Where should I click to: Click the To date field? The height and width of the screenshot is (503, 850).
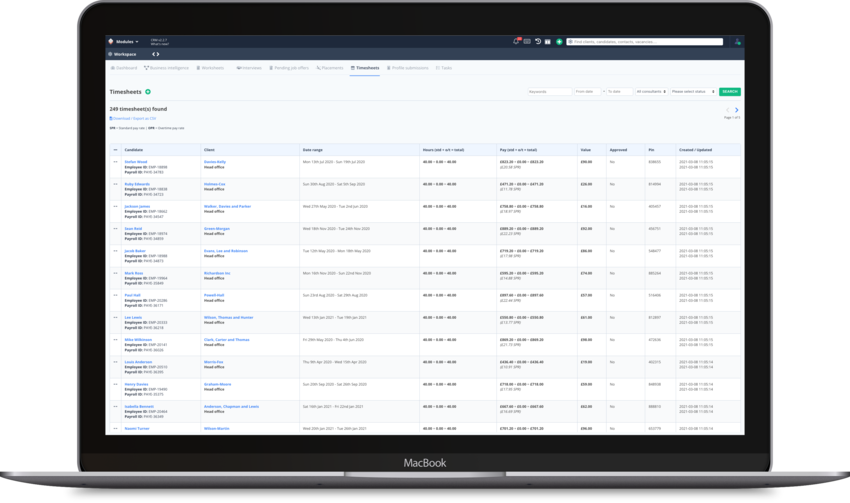coord(619,92)
